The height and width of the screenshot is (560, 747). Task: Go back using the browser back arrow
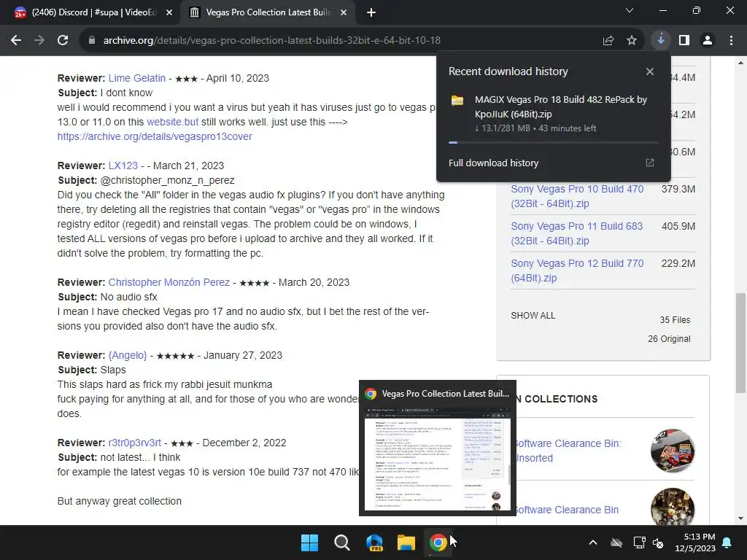coord(16,41)
